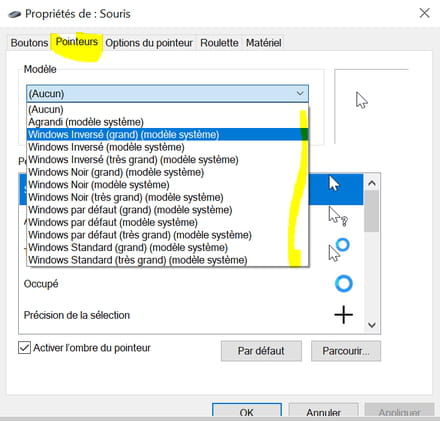This screenshot has width=440, height=421.
Task: Pick the blue busy ring cursor
Action: pos(343,284)
